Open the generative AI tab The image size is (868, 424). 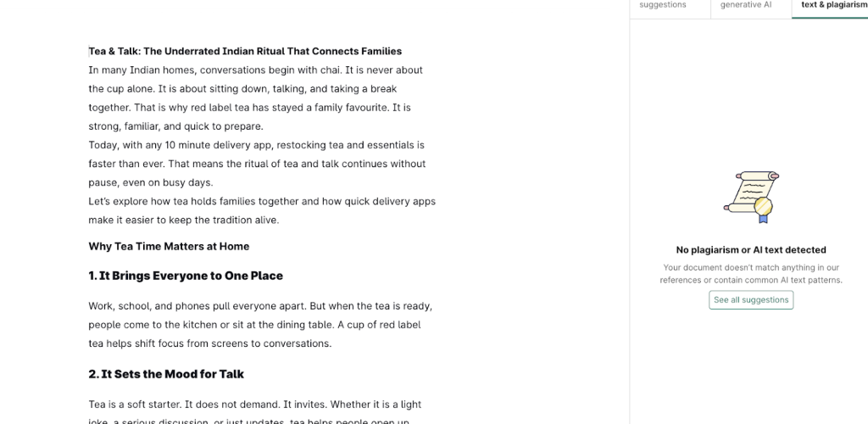pos(746,5)
